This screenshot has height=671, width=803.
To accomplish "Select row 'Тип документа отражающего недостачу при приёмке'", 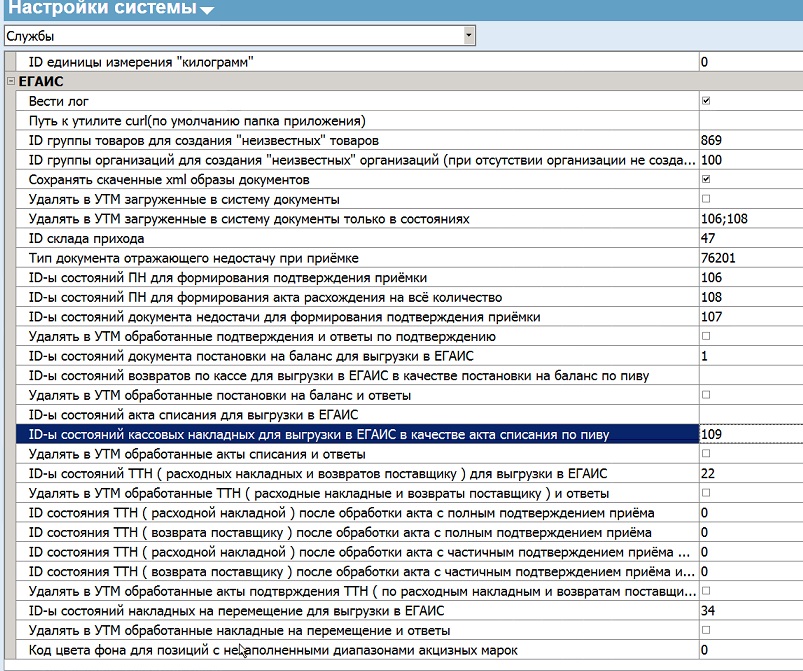I will pos(357,258).
